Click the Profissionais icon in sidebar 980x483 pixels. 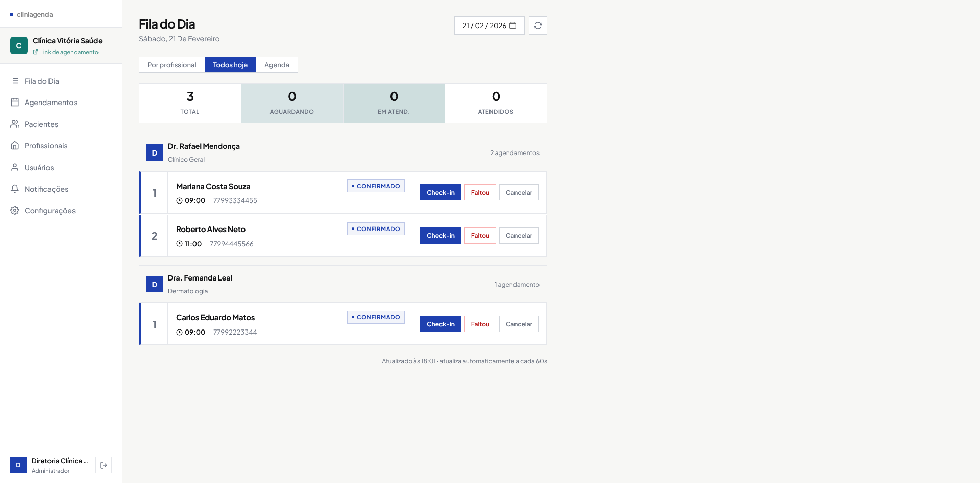15,146
